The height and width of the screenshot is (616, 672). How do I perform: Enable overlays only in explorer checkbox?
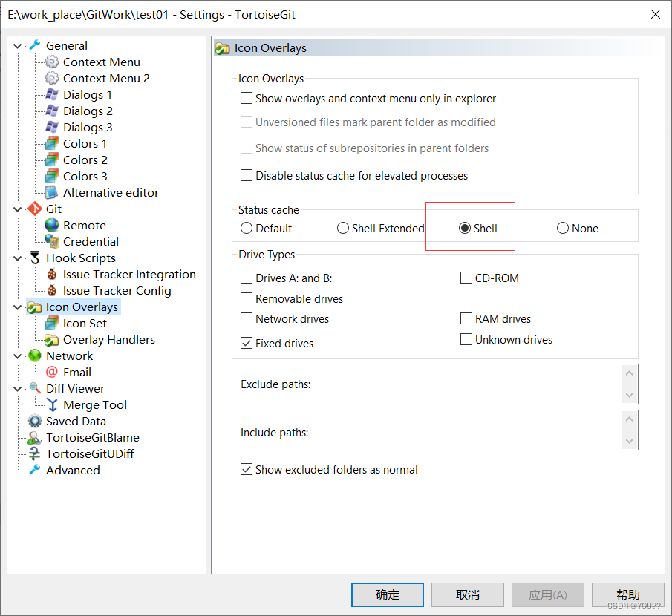[x=247, y=98]
